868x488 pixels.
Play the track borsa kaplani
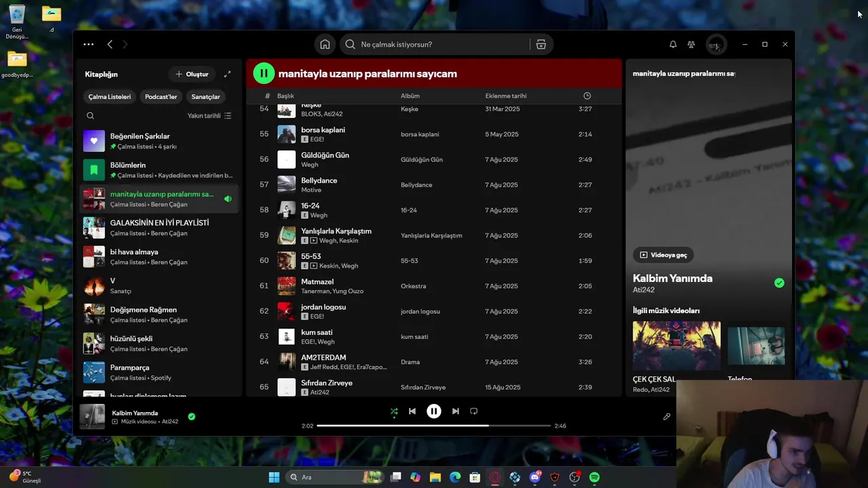(434, 134)
